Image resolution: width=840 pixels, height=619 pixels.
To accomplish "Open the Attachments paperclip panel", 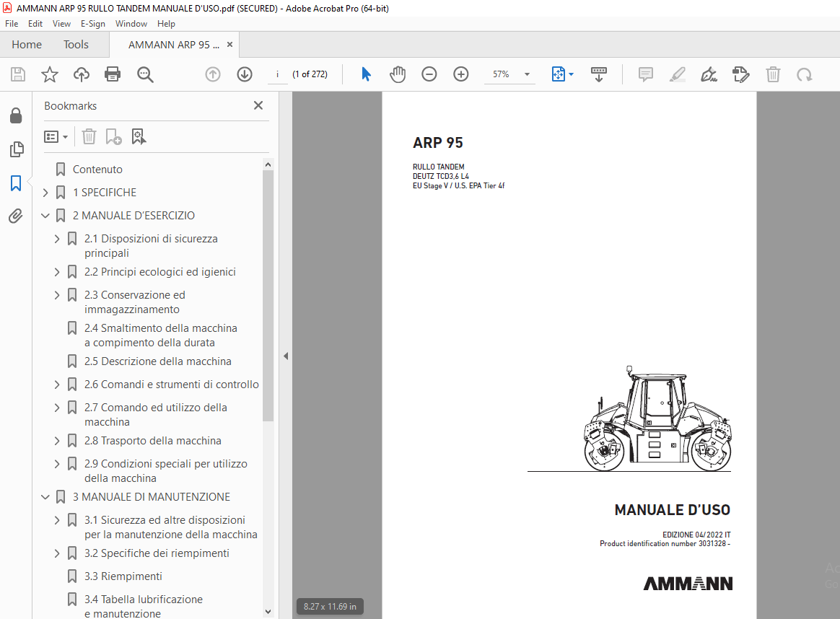I will pos(16,216).
